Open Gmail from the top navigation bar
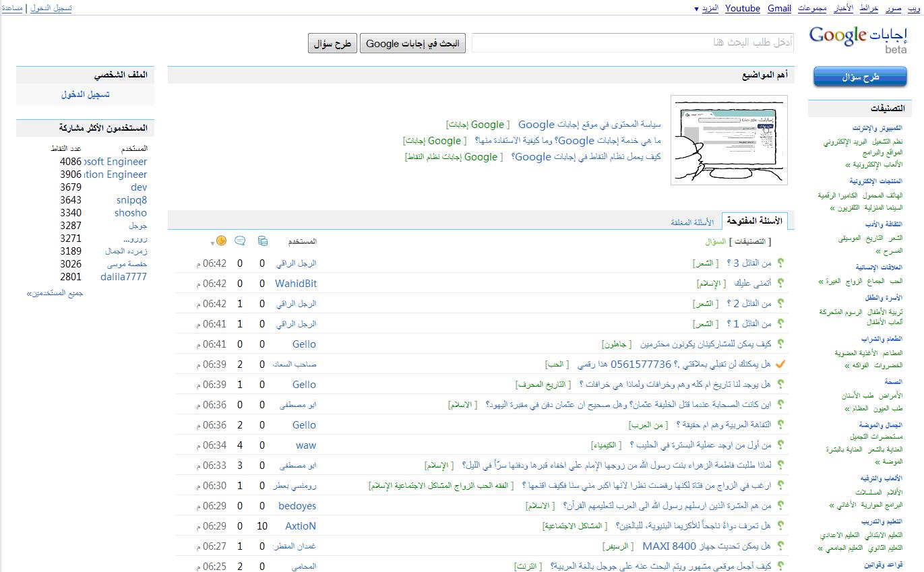Image resolution: width=924 pixels, height=572 pixels. pyautogui.click(x=779, y=8)
